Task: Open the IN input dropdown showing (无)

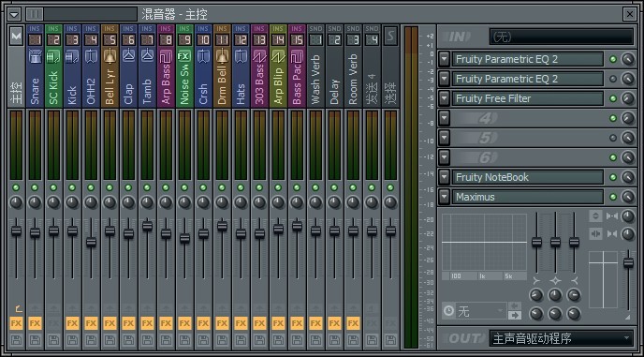Action: (x=561, y=37)
